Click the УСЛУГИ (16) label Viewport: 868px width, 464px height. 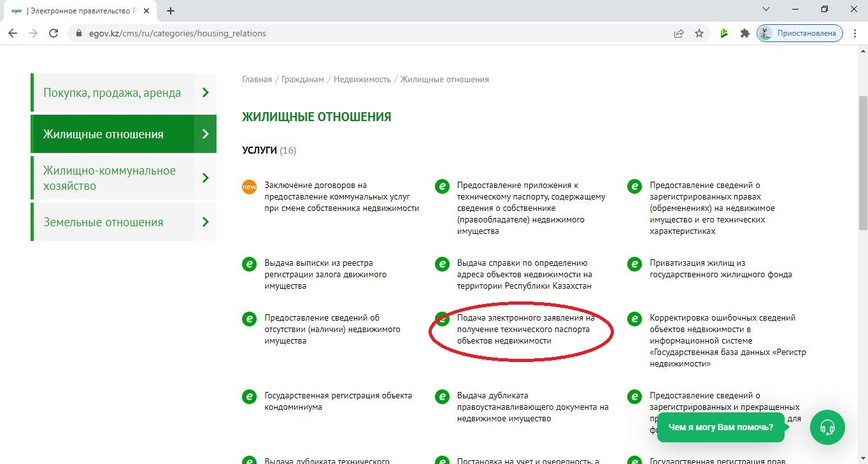point(269,150)
